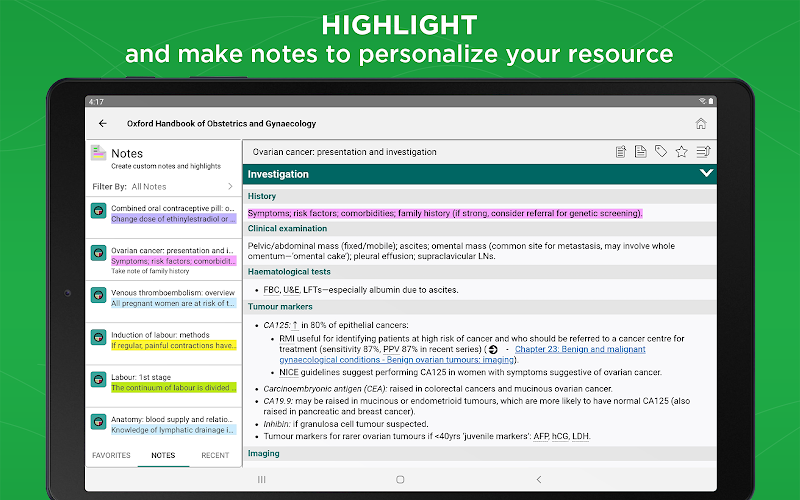Tap the pink highlighted History text
Screen dimensions: 800x500
tap(445, 213)
